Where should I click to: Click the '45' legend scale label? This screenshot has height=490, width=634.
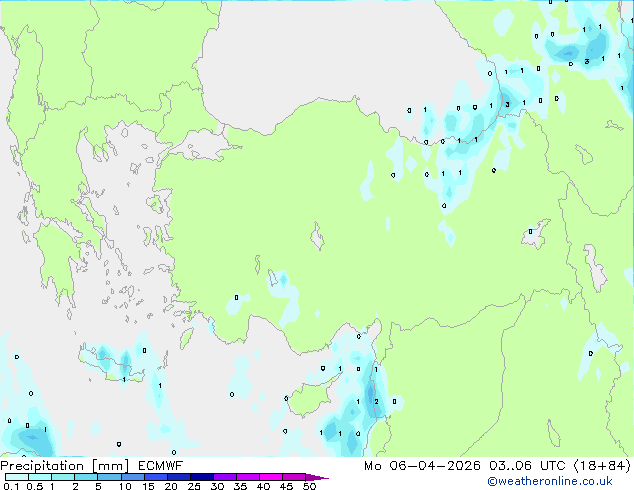click(286, 486)
